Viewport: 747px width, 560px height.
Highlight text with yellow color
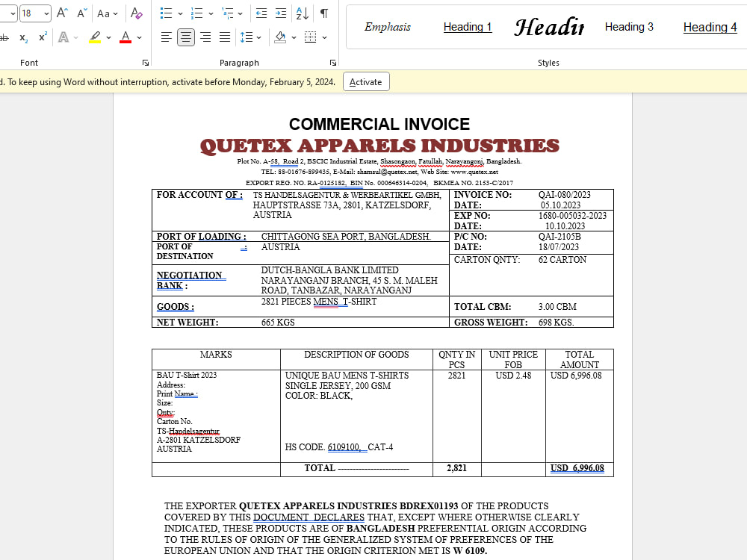(x=95, y=37)
